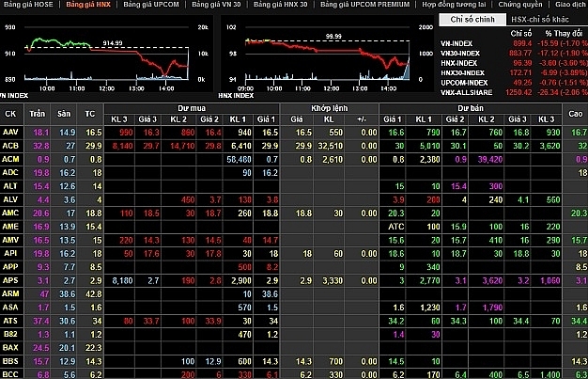Switch to Bảng giá UPCOM tab
588x379 pixels.
pyautogui.click(x=151, y=5)
